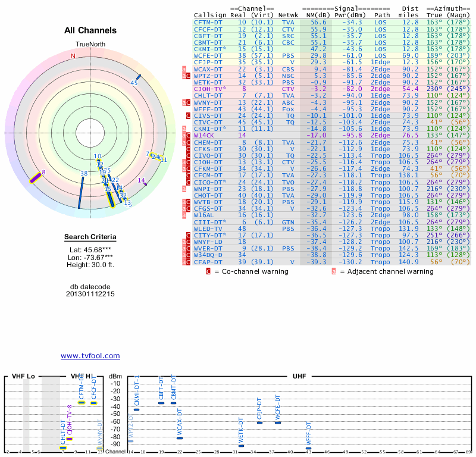Click the CJOH-TV-8 signal bar in the VHF chart
This screenshot has width=476, height=457.
pyautogui.click(x=69, y=439)
